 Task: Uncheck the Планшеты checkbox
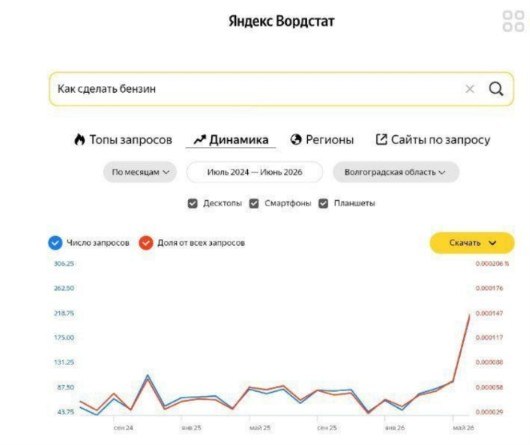pos(323,203)
